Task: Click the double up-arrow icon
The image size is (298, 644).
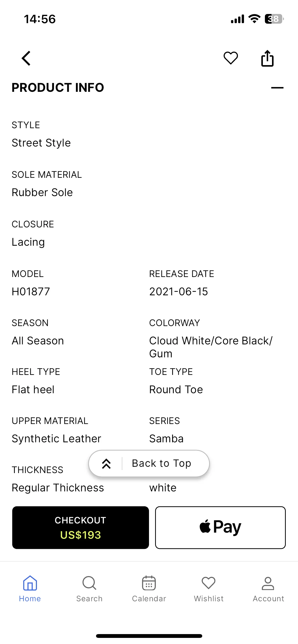Action: [106, 464]
